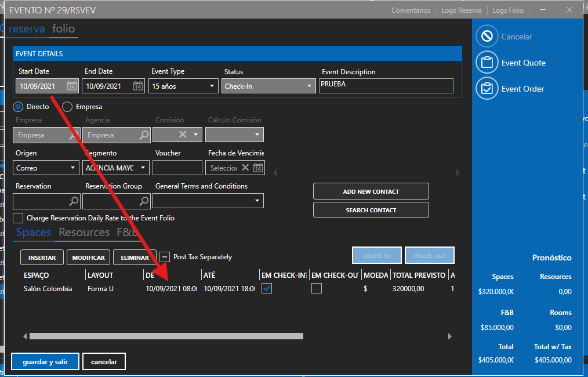Open the Status Check-In dropdown
This screenshot has width=588, height=377.
coord(310,86)
